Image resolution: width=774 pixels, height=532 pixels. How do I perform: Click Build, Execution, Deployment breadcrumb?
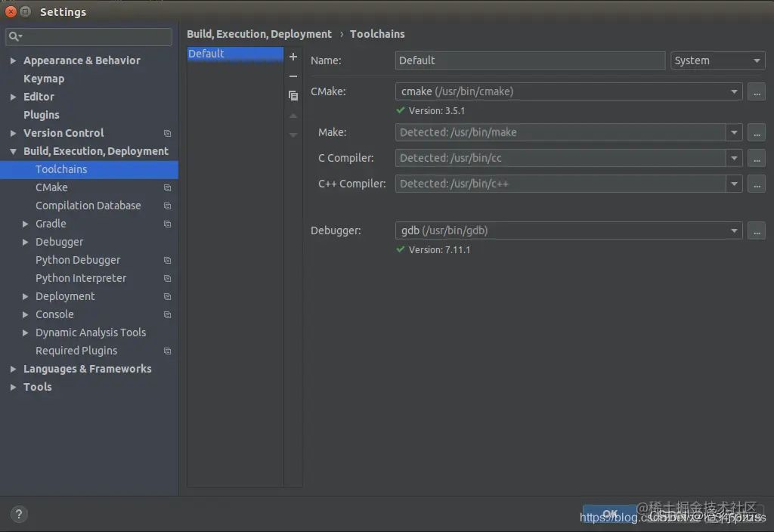point(259,34)
